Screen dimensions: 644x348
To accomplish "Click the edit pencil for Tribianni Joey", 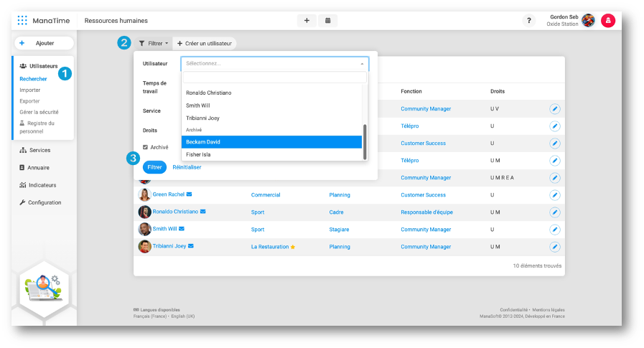I will (554, 246).
